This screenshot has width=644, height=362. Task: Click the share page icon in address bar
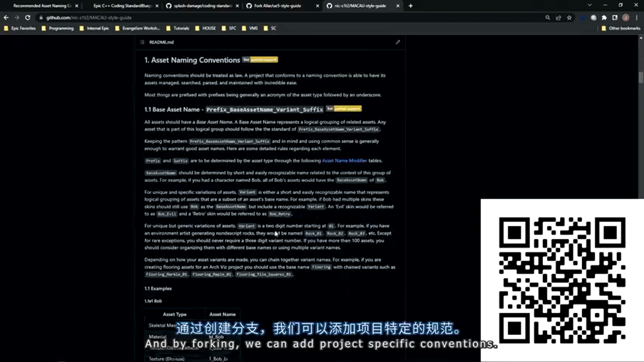[x=558, y=18]
